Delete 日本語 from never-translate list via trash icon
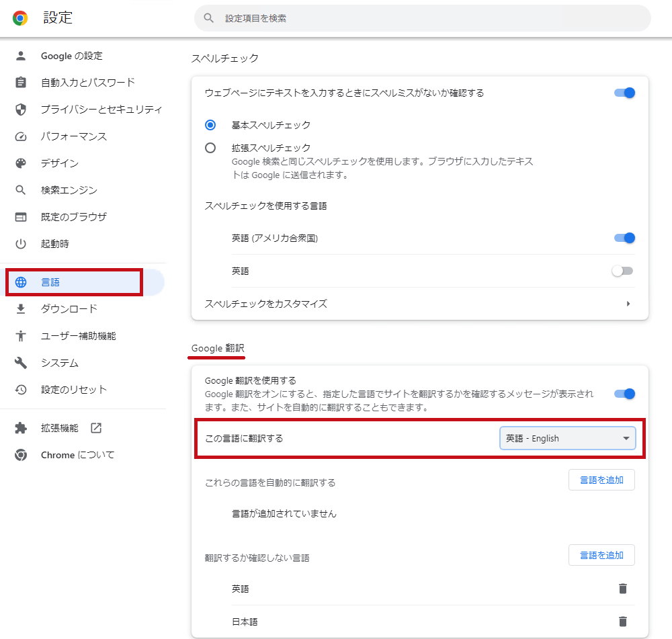Screen dimensions: 672x639 pos(623,621)
